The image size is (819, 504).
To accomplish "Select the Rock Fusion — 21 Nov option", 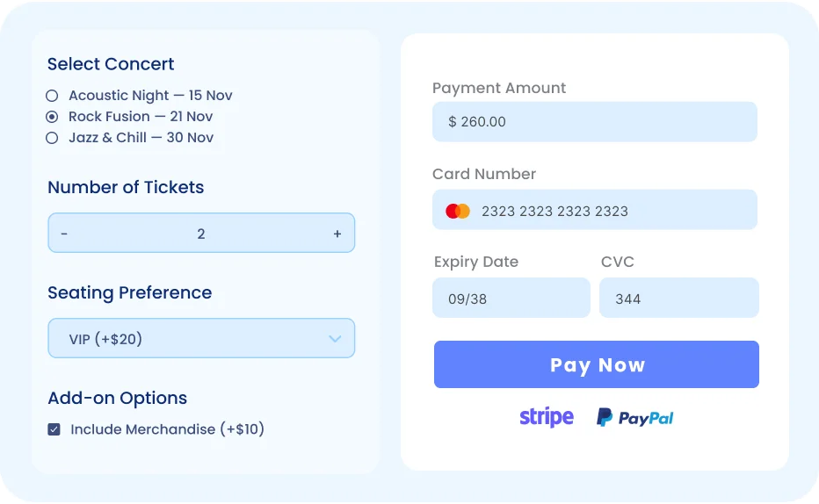I will click(52, 117).
